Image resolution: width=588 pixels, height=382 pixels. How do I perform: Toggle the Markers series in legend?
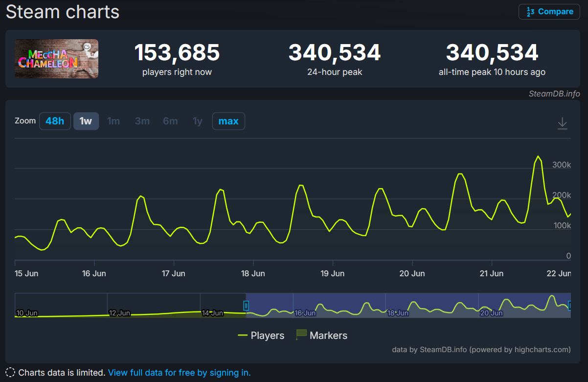[x=322, y=335]
